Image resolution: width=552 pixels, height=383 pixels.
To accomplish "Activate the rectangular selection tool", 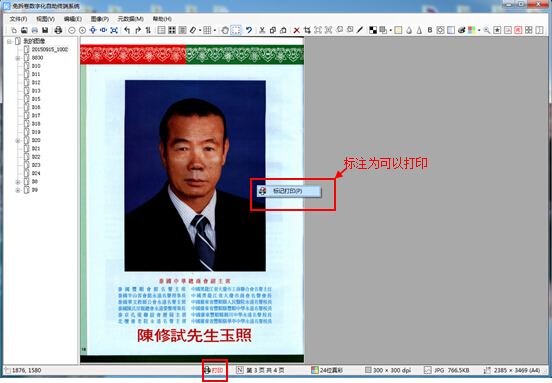I will pyautogui.click(x=236, y=31).
